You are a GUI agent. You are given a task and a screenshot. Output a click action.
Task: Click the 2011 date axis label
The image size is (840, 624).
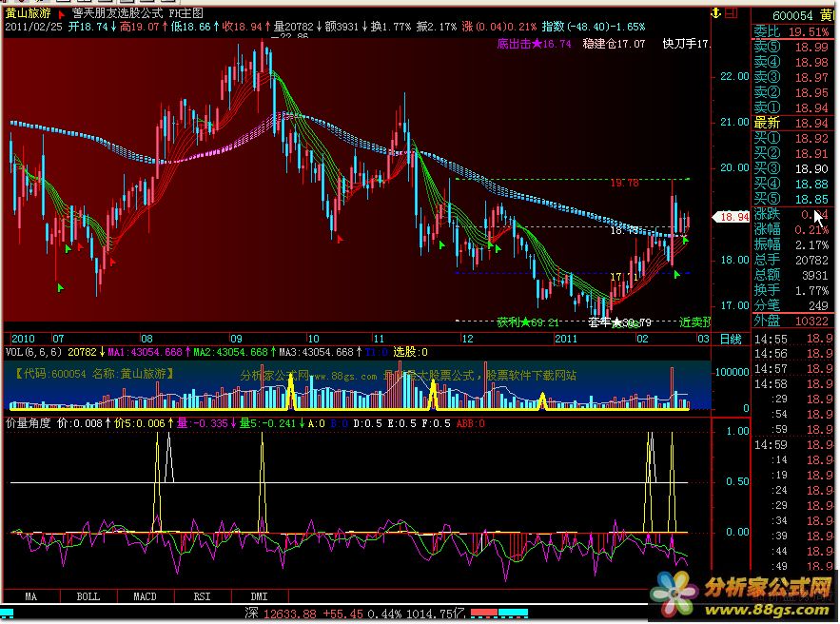566,339
